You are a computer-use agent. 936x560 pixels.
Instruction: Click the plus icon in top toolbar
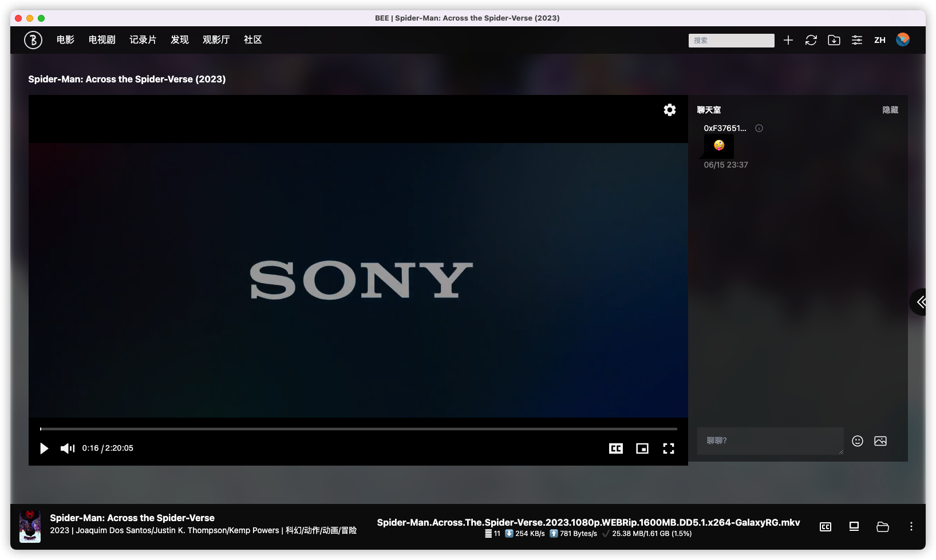tap(788, 40)
